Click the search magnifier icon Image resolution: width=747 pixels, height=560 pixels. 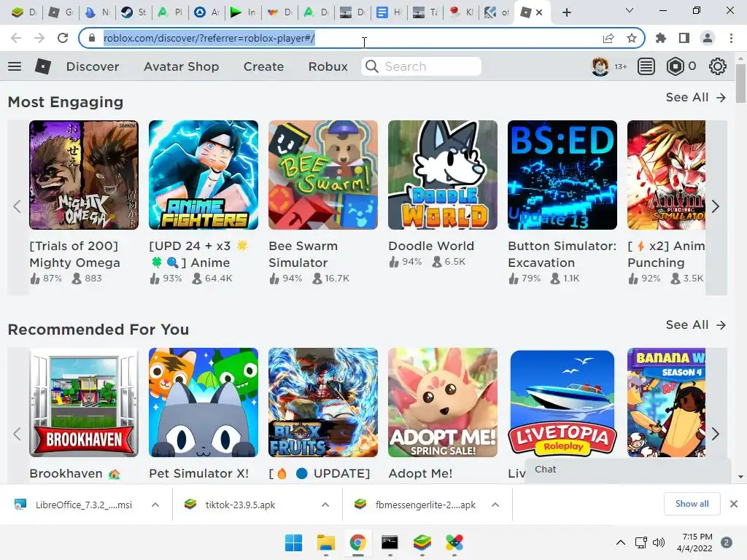(x=371, y=66)
